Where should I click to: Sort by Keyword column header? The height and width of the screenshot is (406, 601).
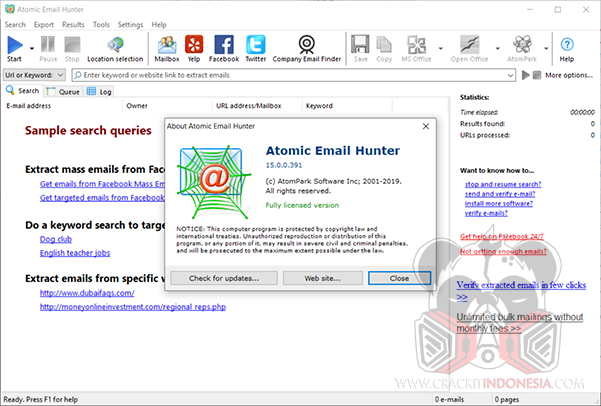click(347, 106)
